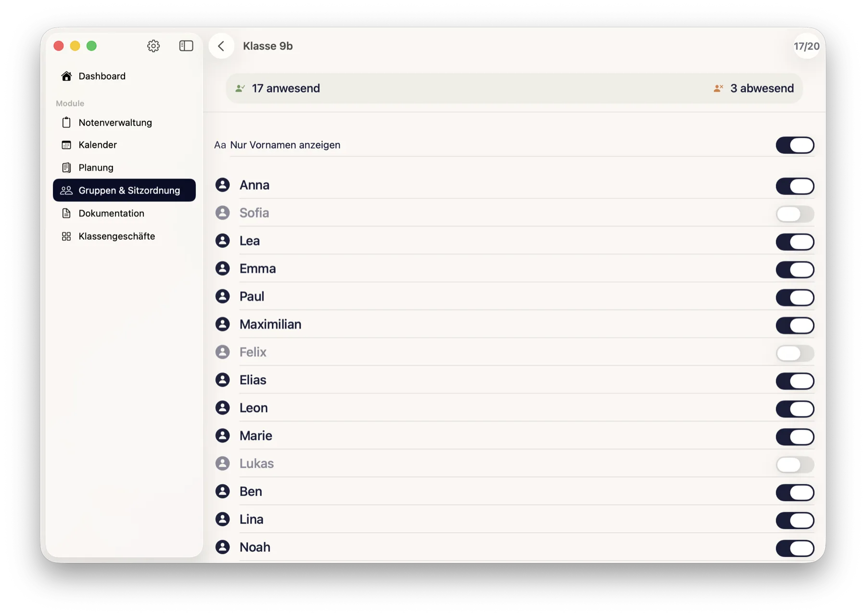Toggle Ben's attendance switch

pyautogui.click(x=795, y=492)
